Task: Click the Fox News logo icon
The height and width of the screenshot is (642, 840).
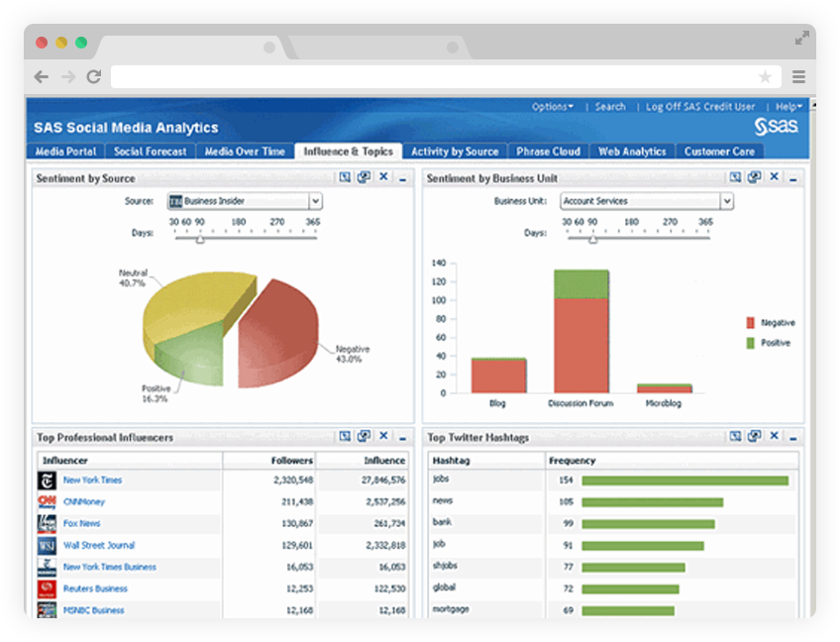Action: coord(48,523)
